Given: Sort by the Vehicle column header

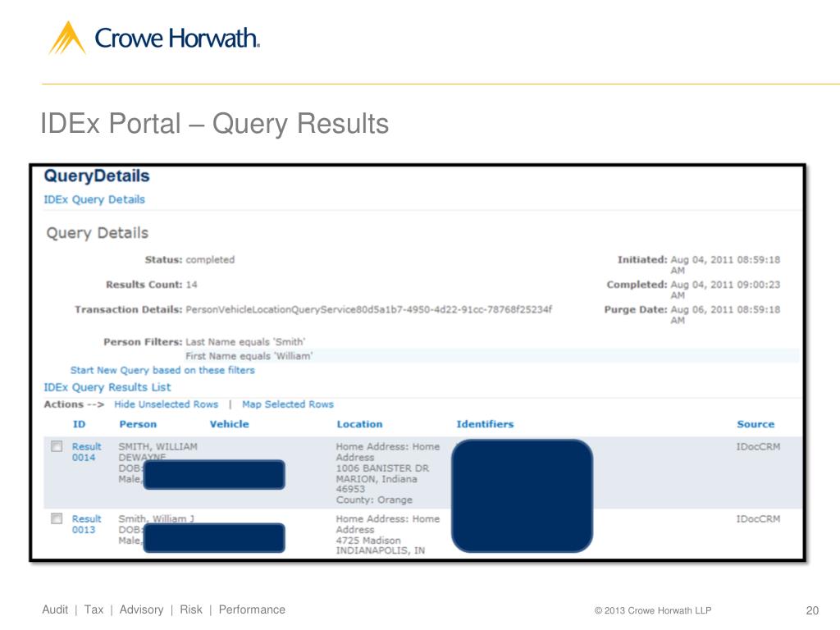Looking at the screenshot, I should coord(230,424).
